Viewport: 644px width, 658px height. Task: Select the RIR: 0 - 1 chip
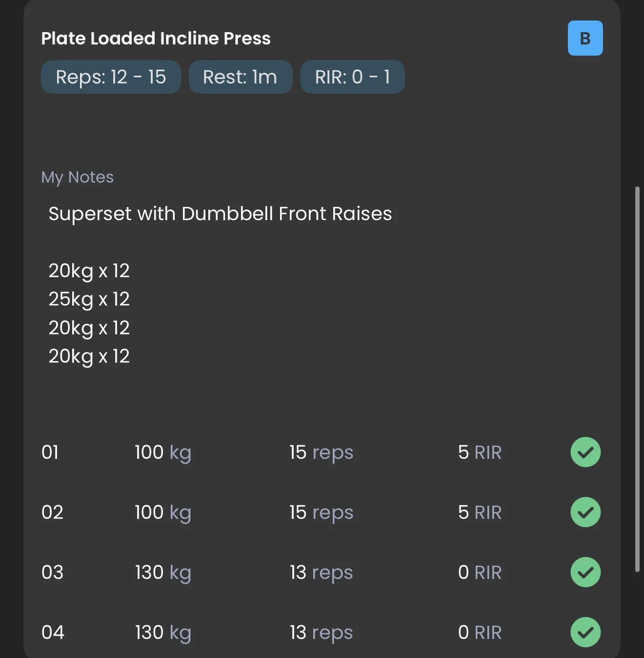click(352, 77)
